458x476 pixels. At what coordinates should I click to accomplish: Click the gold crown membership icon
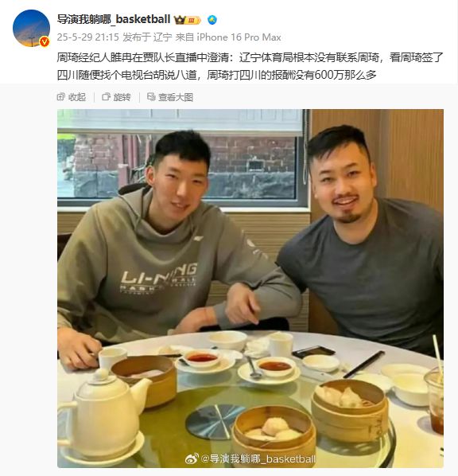pyautogui.click(x=180, y=20)
